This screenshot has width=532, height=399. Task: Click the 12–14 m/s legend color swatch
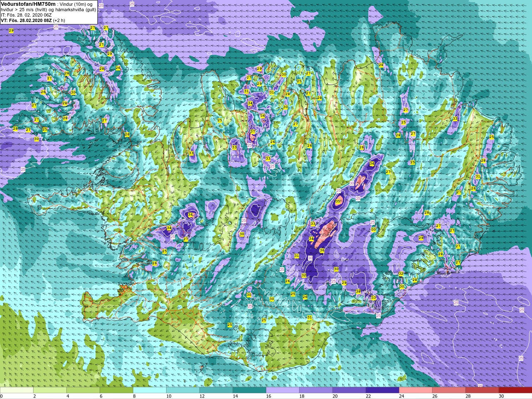216,390
